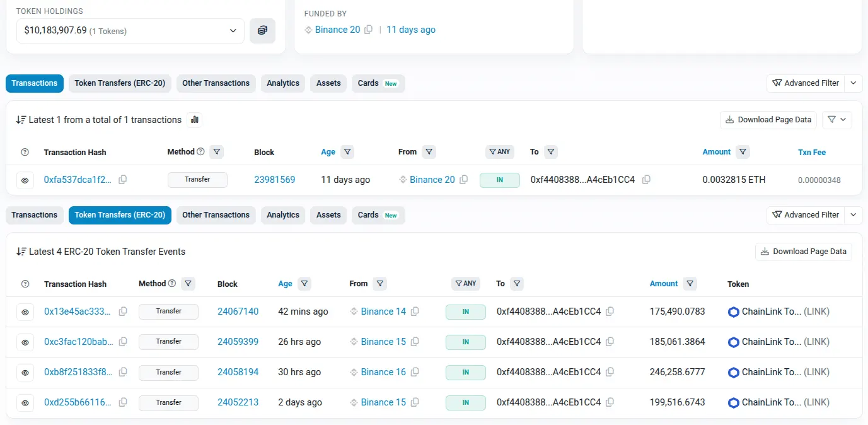Click the green IN badge on 0xc3fac120bab

(465, 342)
